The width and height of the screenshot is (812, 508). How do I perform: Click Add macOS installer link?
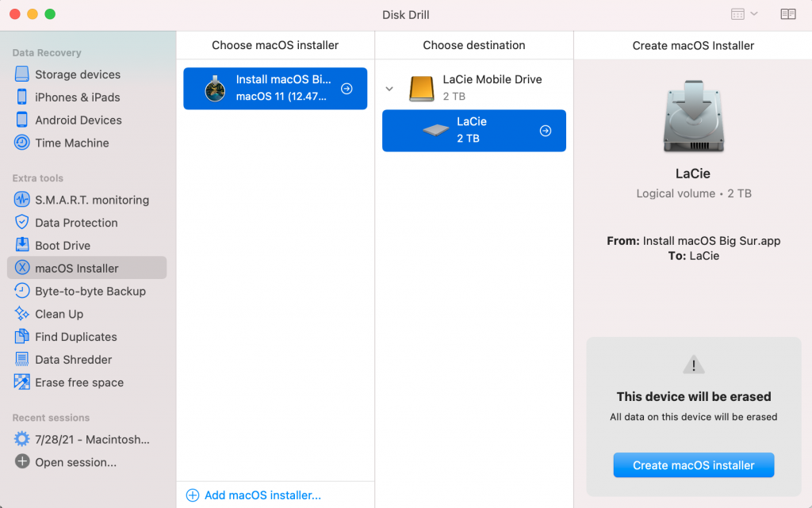point(262,495)
